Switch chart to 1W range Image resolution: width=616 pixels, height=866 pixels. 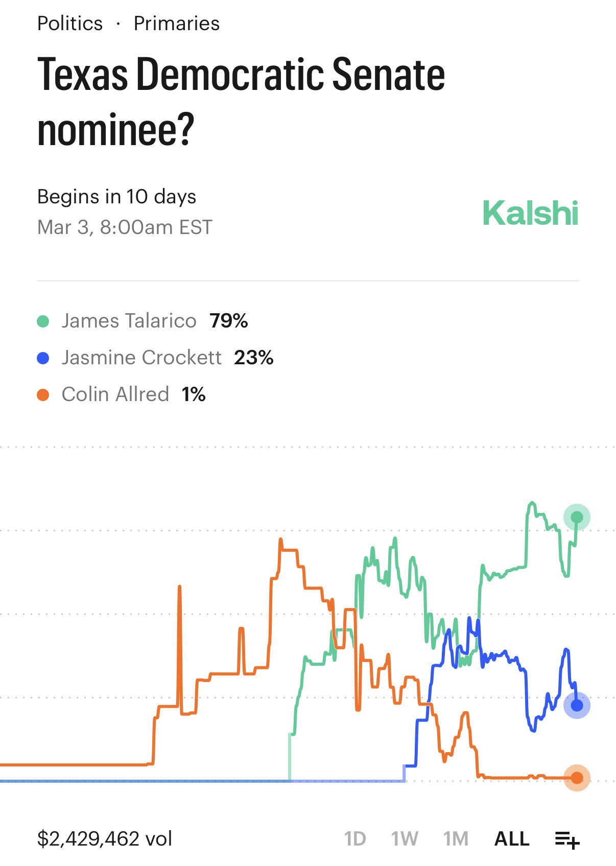(405, 839)
